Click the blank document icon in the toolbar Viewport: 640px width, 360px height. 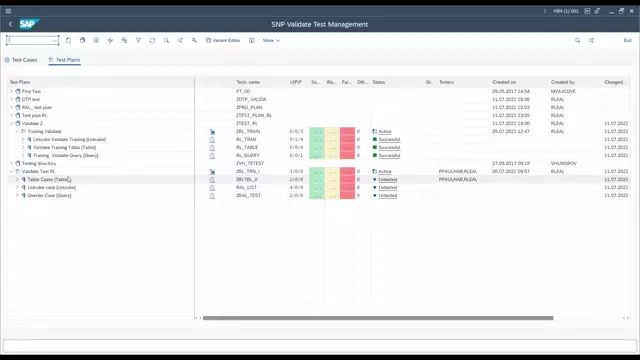tap(69, 40)
